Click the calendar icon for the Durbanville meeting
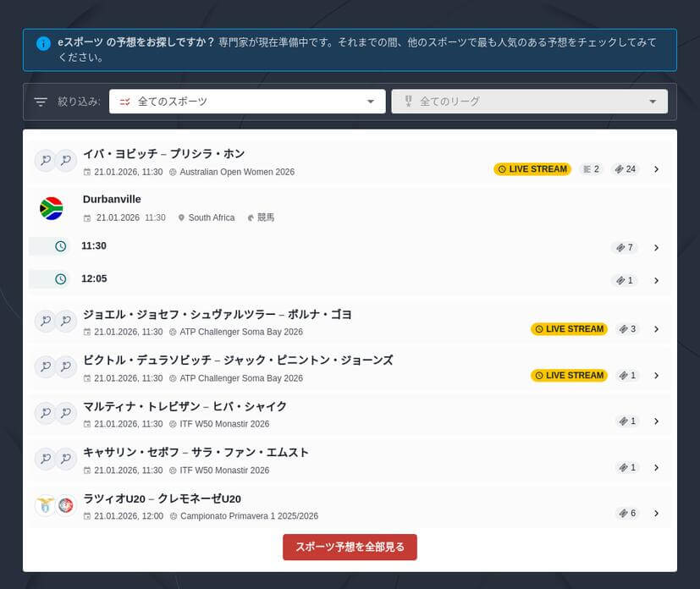The height and width of the screenshot is (589, 700). [x=86, y=217]
